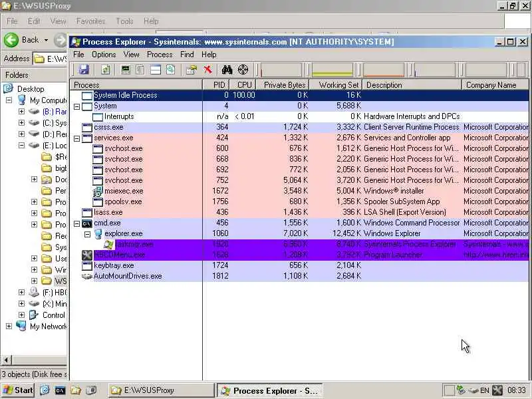This screenshot has width=532, height=399.
Task: Click the msiexec.exe installer icon
Action: click(x=98, y=191)
